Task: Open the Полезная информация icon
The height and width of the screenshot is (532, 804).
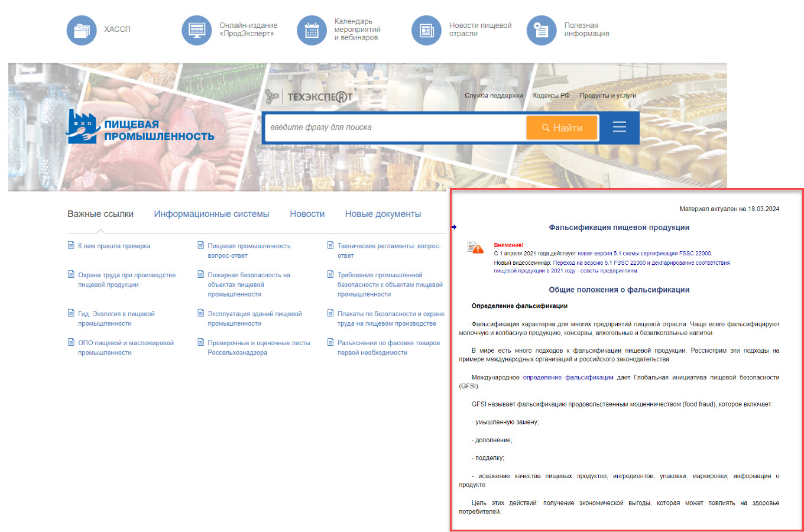Action: point(542,30)
